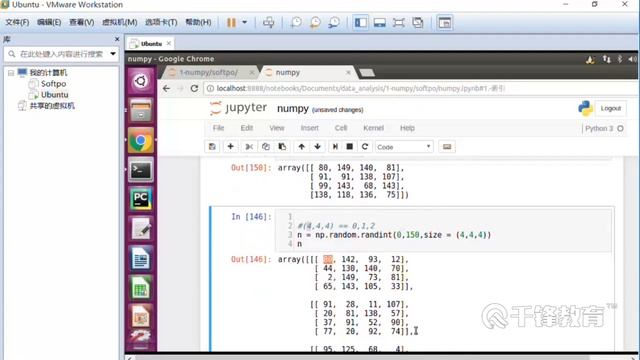640x360 pixels.
Task: Open the Jupyter View menu
Action: coord(277,128)
